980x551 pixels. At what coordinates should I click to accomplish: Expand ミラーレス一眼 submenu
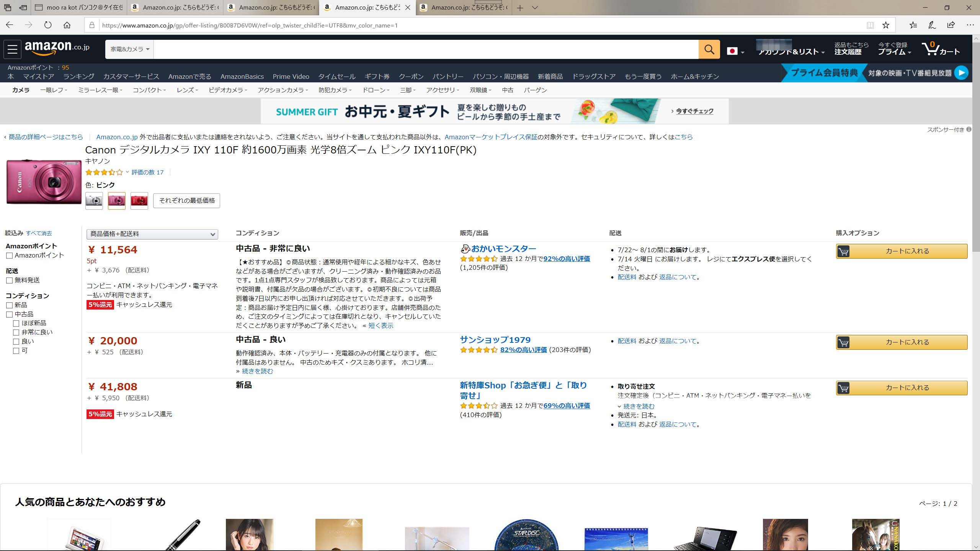pyautogui.click(x=100, y=90)
